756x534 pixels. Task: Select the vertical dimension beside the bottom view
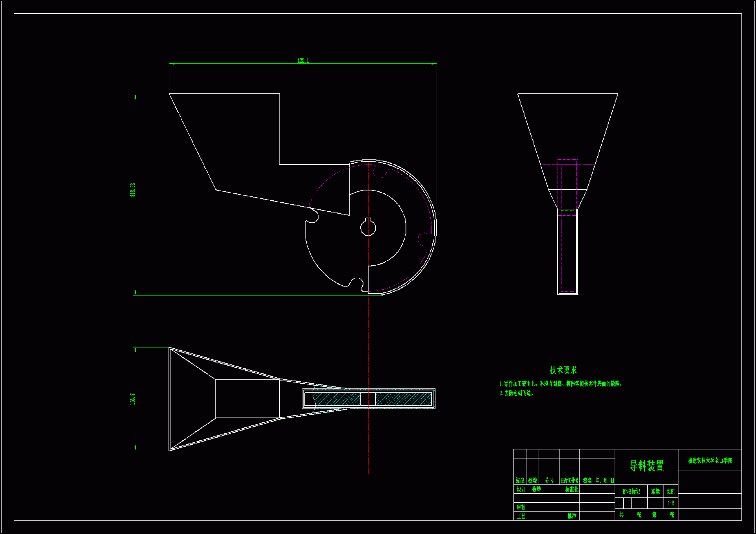(x=133, y=398)
